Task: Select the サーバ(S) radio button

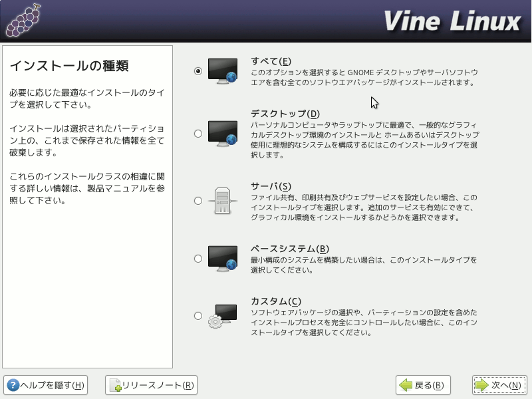Action: [198, 201]
